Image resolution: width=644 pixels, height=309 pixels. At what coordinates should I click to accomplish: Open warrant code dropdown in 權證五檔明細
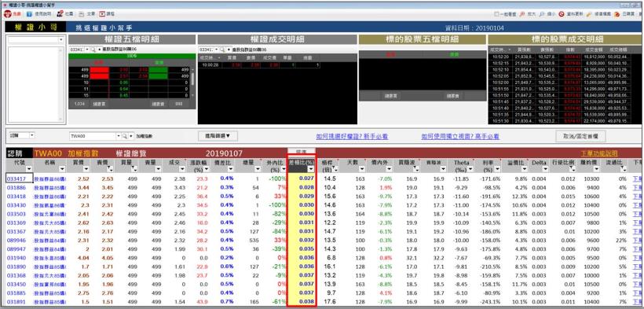click(87, 49)
